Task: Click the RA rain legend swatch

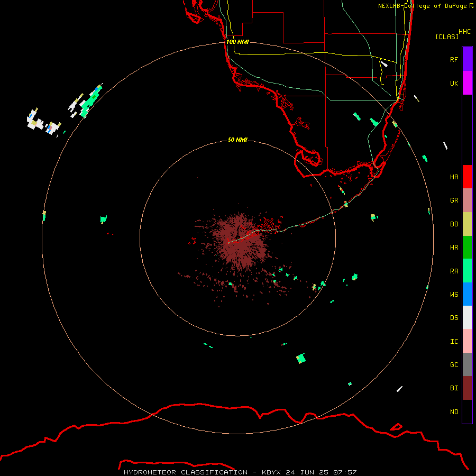Action: (x=467, y=271)
